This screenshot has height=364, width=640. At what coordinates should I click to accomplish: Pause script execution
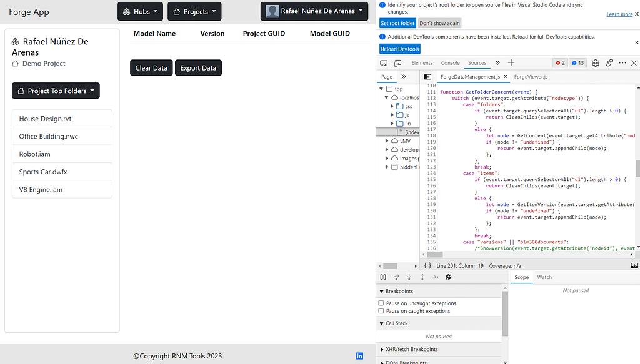click(383, 277)
